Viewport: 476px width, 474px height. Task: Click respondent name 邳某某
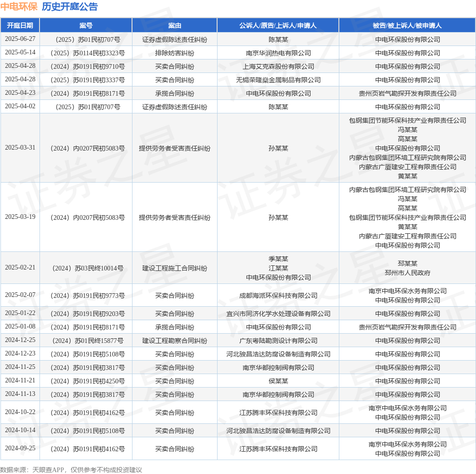[x=407, y=263]
